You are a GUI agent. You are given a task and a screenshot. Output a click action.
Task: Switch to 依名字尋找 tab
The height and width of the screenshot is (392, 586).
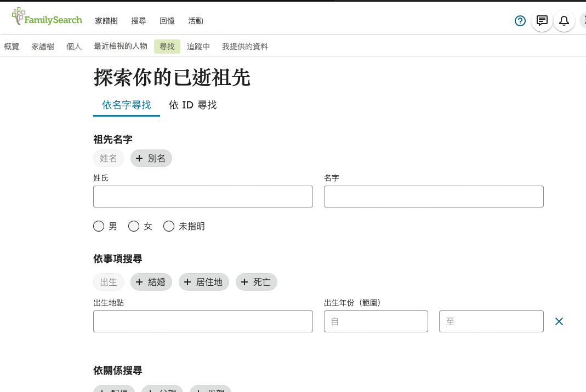tap(126, 105)
